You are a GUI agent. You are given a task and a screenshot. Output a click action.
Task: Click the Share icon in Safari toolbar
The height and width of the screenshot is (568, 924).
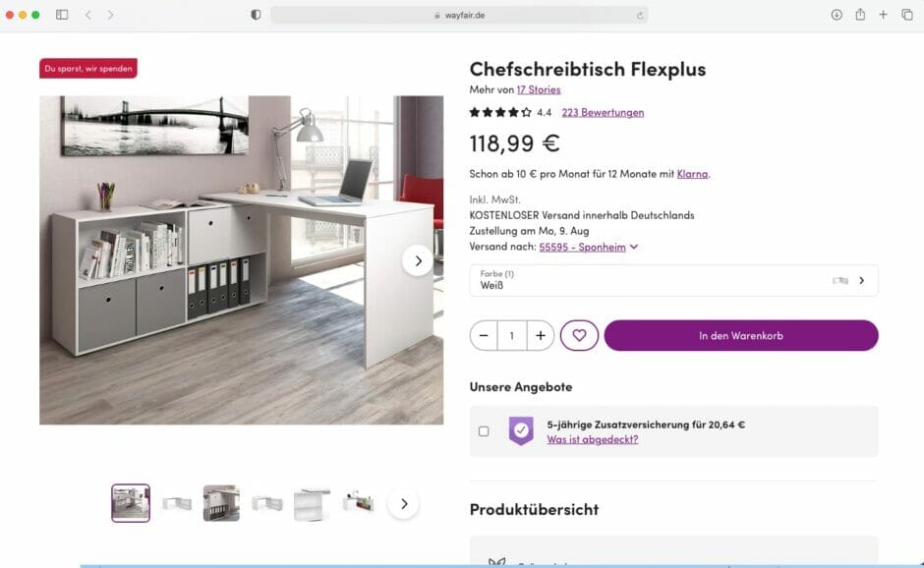860,14
